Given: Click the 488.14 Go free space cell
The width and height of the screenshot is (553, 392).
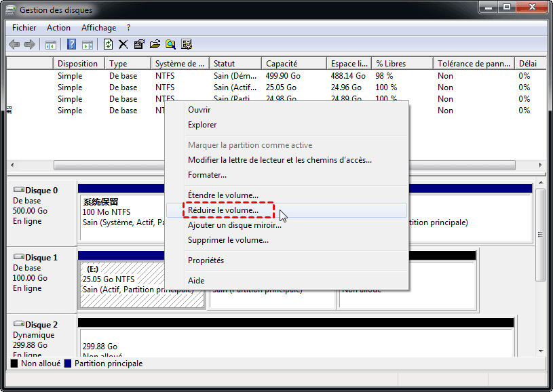Looking at the screenshot, I should 348,76.
